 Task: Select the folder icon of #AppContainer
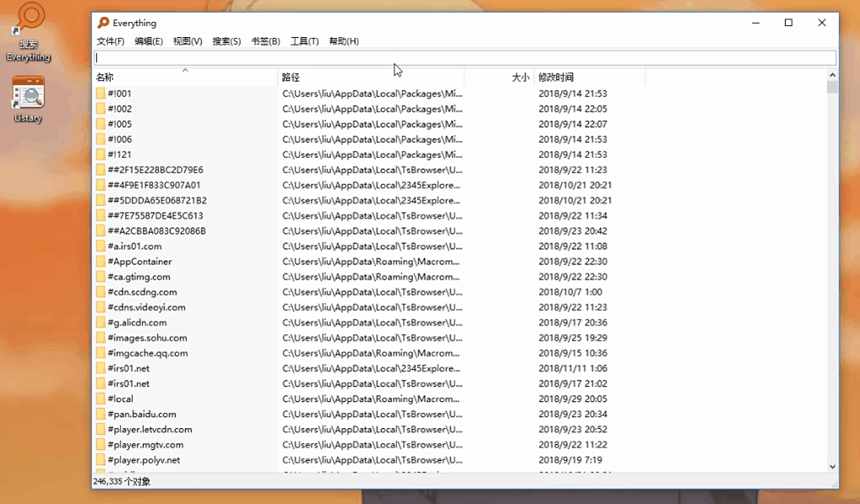tap(101, 262)
